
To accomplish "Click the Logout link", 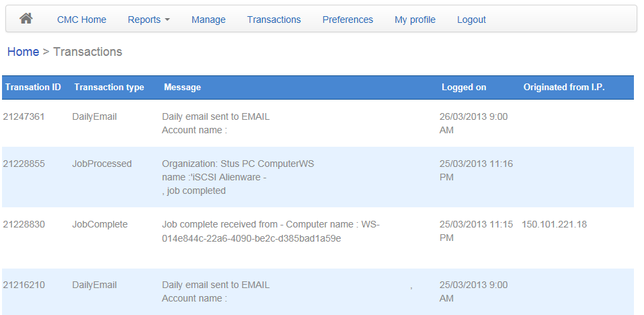I will coord(471,20).
